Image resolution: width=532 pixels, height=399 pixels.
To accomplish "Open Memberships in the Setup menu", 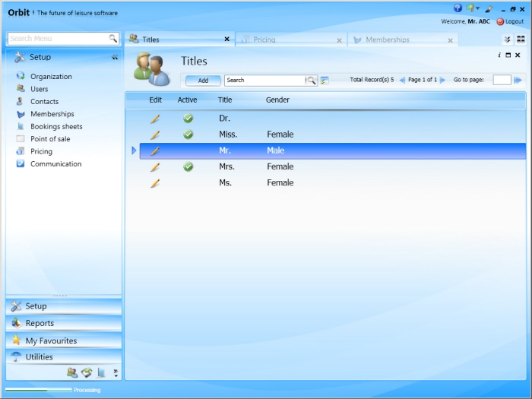I will tap(52, 114).
